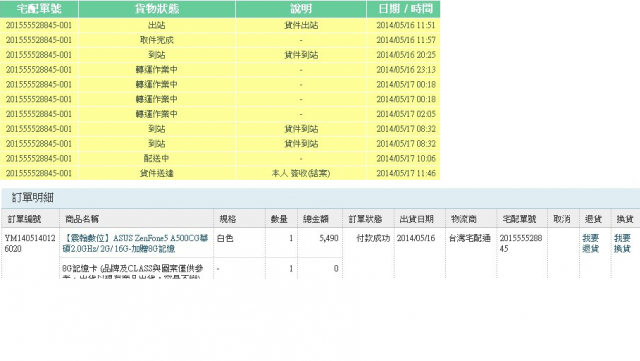The image size is (640, 361).
Task: Click tracking number in the 貨件送達 row
Action: 39,173
